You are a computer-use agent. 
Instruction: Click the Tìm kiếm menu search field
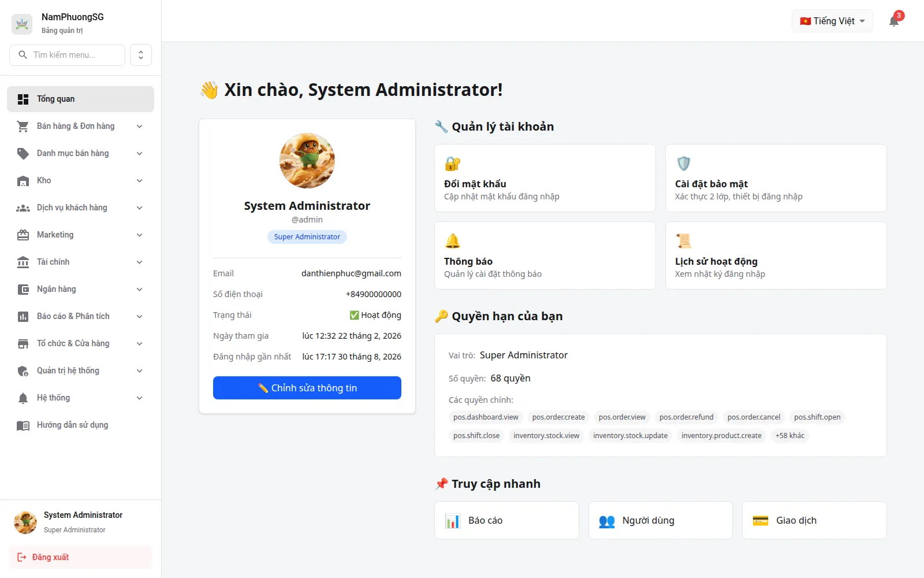pyautogui.click(x=68, y=55)
